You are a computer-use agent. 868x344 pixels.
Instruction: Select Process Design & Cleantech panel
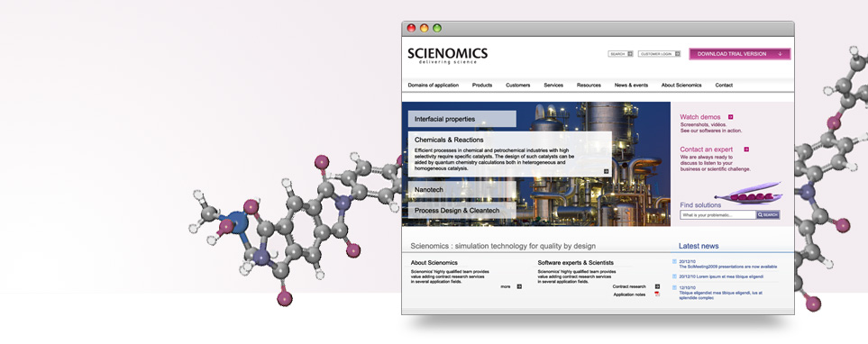point(462,210)
